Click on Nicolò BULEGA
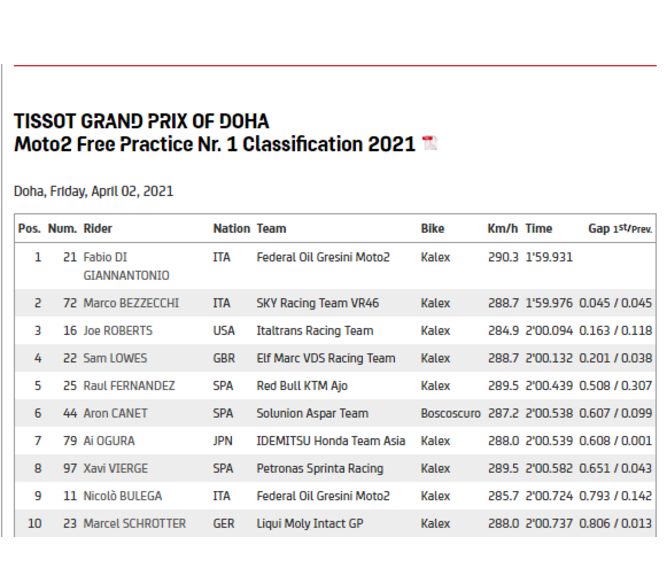This screenshot has width=667, height=580. [x=122, y=496]
